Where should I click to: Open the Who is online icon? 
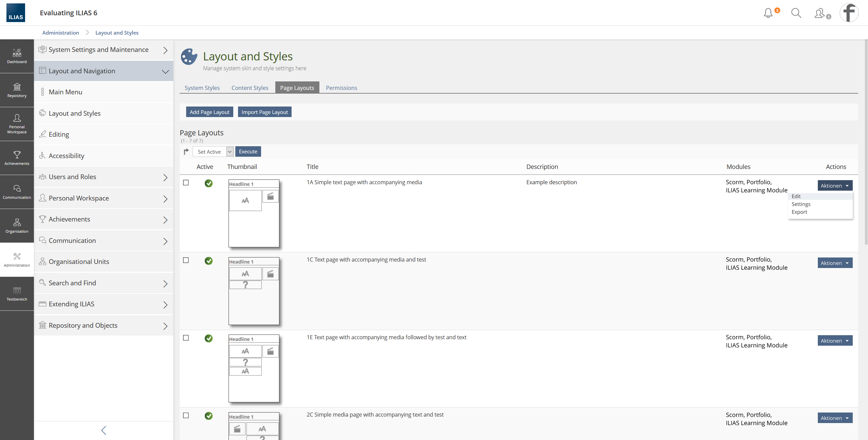click(x=820, y=13)
